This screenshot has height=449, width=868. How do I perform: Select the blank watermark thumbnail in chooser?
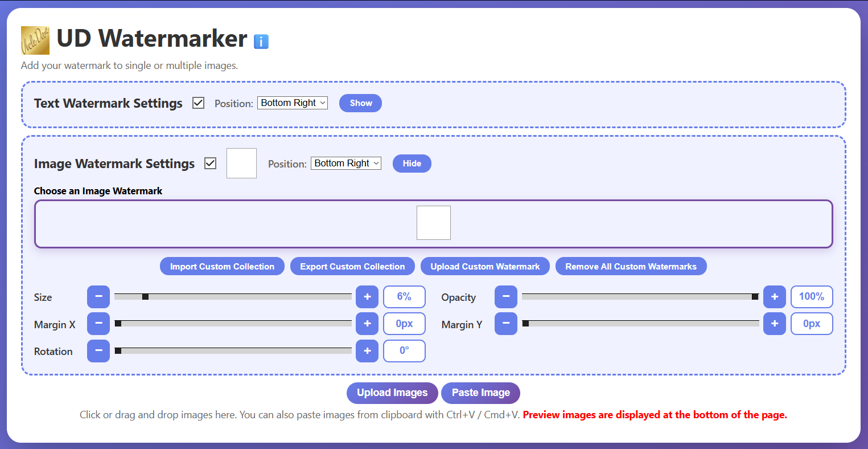(434, 223)
